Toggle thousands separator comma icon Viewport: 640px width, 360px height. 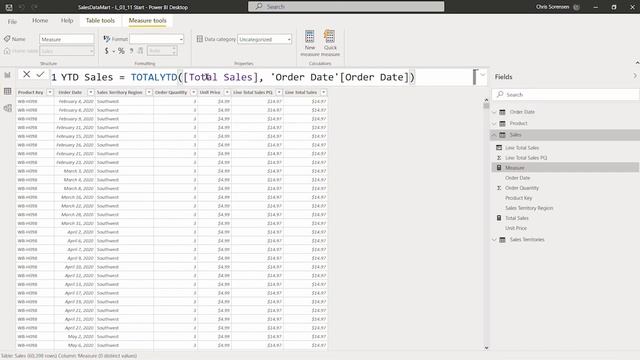coord(131,51)
